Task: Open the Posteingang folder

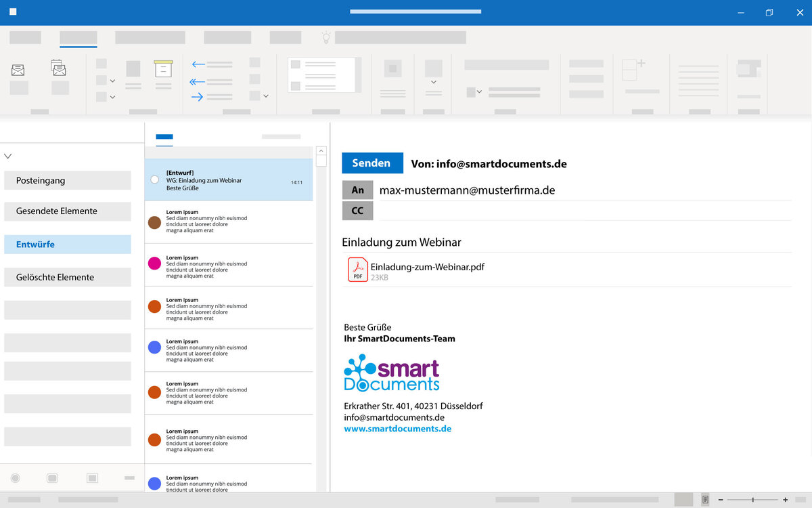Action: click(67, 181)
